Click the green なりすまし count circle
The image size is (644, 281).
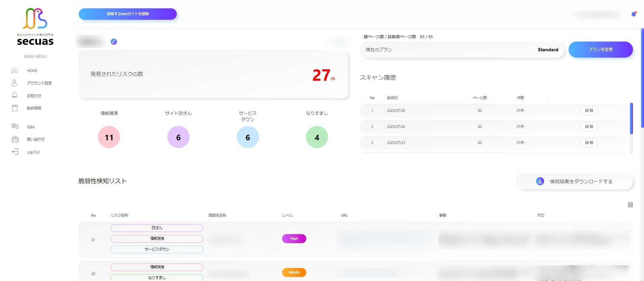317,137
